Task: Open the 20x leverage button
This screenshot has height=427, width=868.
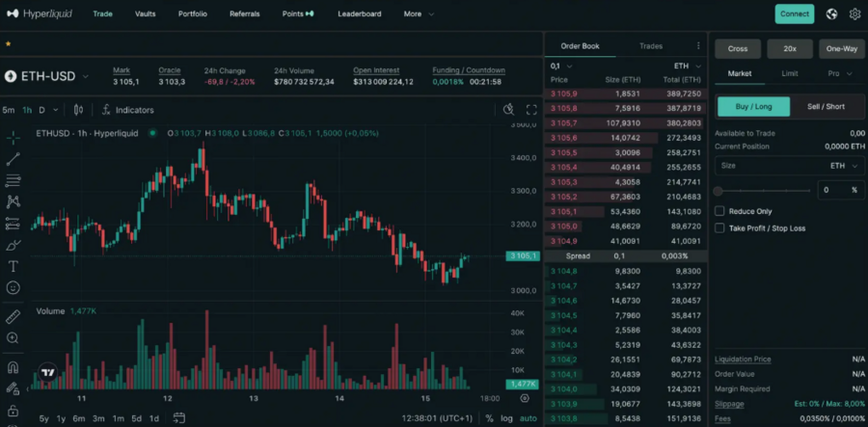Action: point(790,48)
